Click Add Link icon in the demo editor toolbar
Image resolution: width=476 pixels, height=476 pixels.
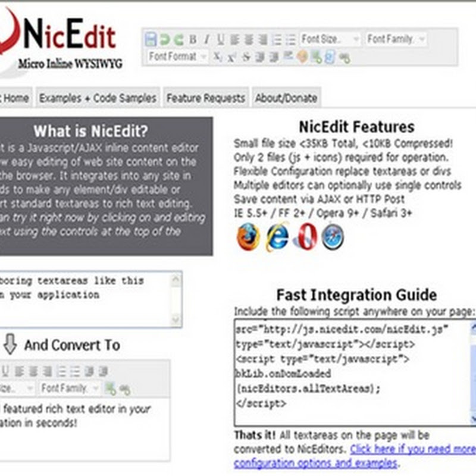tap(124, 389)
